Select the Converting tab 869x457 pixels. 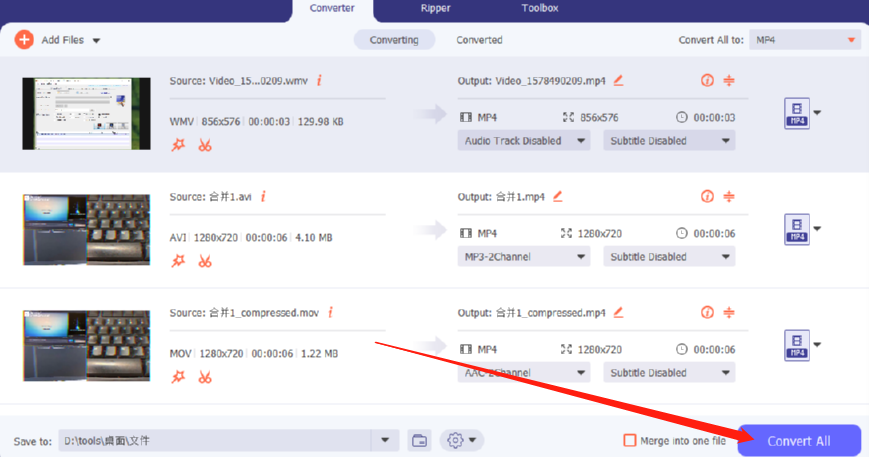point(394,40)
